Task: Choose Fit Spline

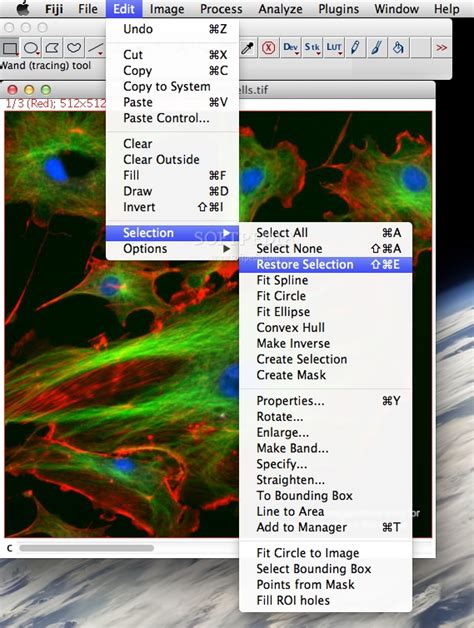Action: coord(326,280)
